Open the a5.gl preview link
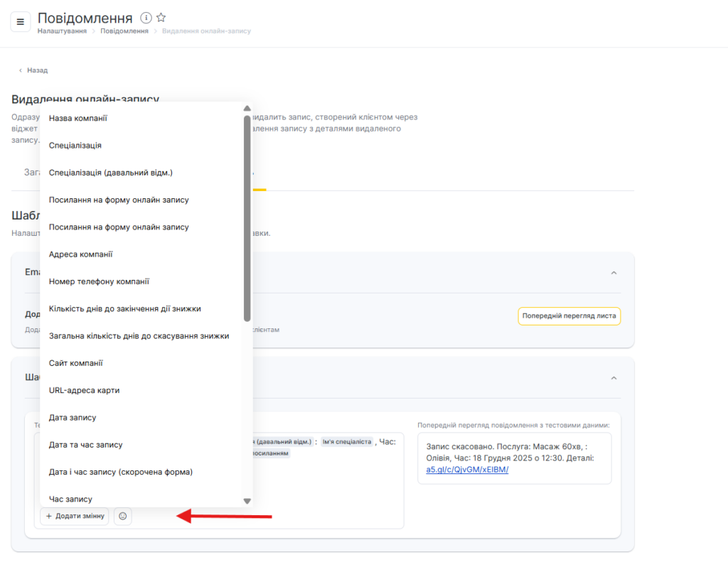This screenshot has height=572, width=728. [467, 470]
